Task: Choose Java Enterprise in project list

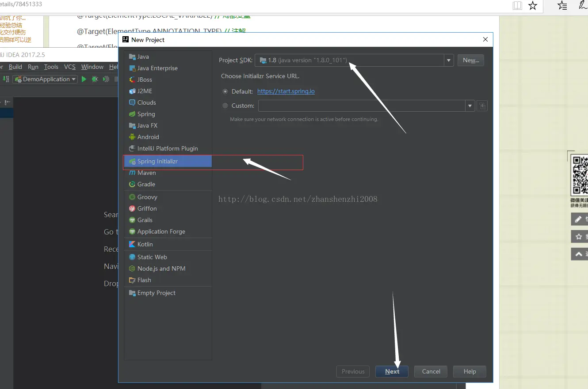Action: coord(168,68)
